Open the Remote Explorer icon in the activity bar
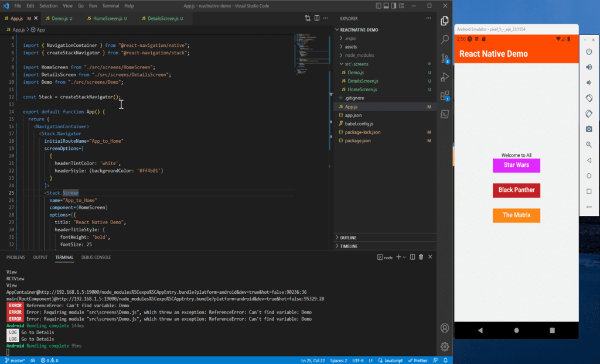Viewport: 600px width, 364px height. click(x=445, y=114)
